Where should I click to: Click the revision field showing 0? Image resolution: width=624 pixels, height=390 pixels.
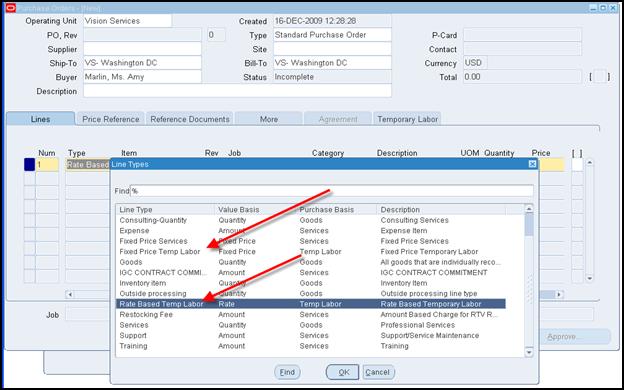point(216,35)
